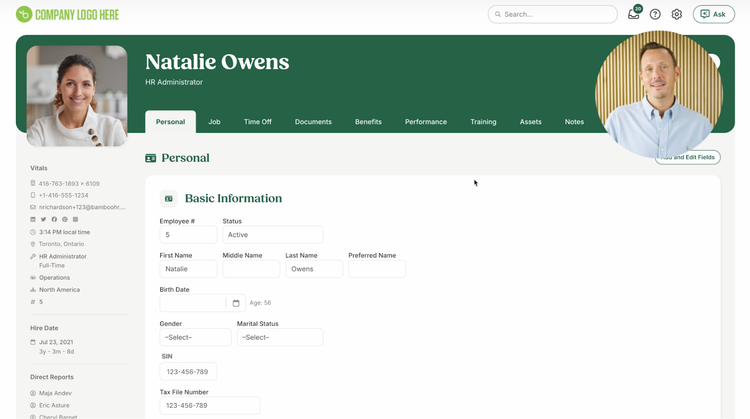
Task: Click the person icon next to Eric Asture
Action: point(33,405)
